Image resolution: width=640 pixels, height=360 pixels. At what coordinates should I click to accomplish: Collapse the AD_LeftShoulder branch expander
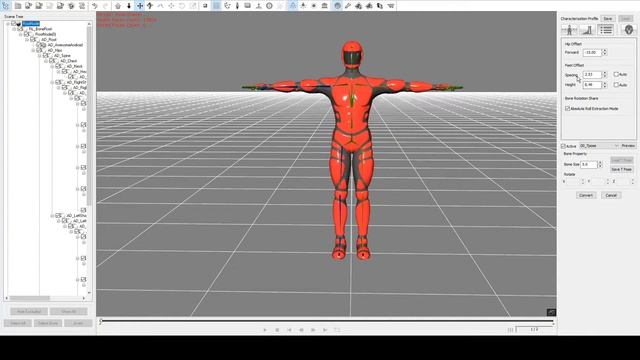52,216
